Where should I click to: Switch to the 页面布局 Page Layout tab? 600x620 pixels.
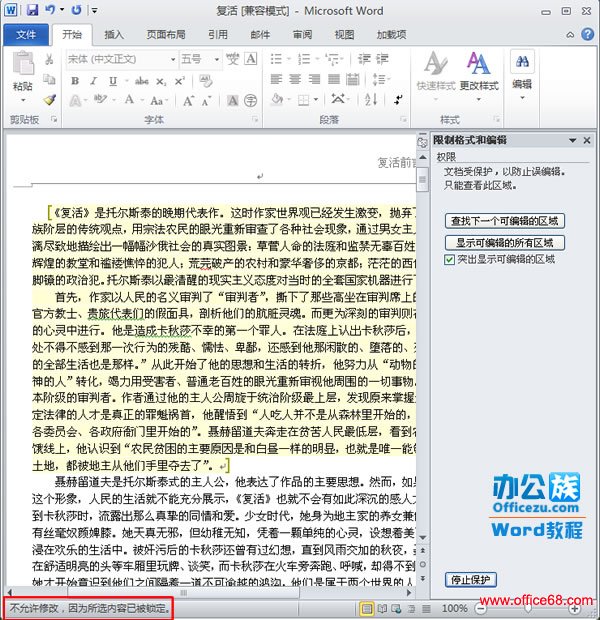click(166, 34)
